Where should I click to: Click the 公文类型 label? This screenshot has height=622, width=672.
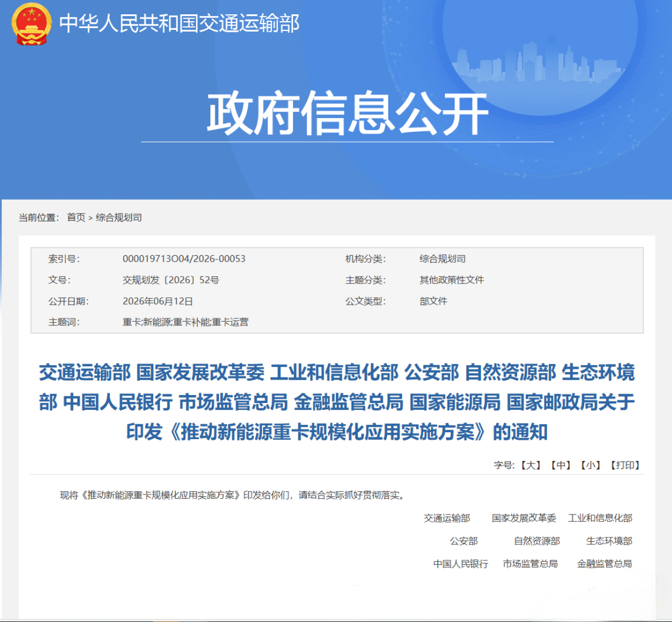(365, 301)
